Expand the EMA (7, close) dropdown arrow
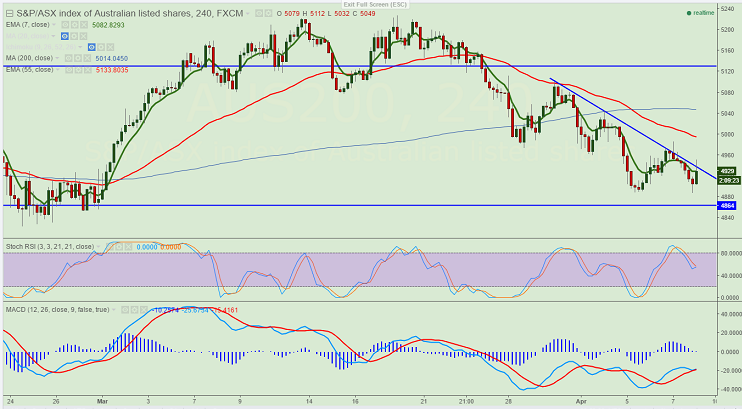The image size is (742, 409). point(54,25)
